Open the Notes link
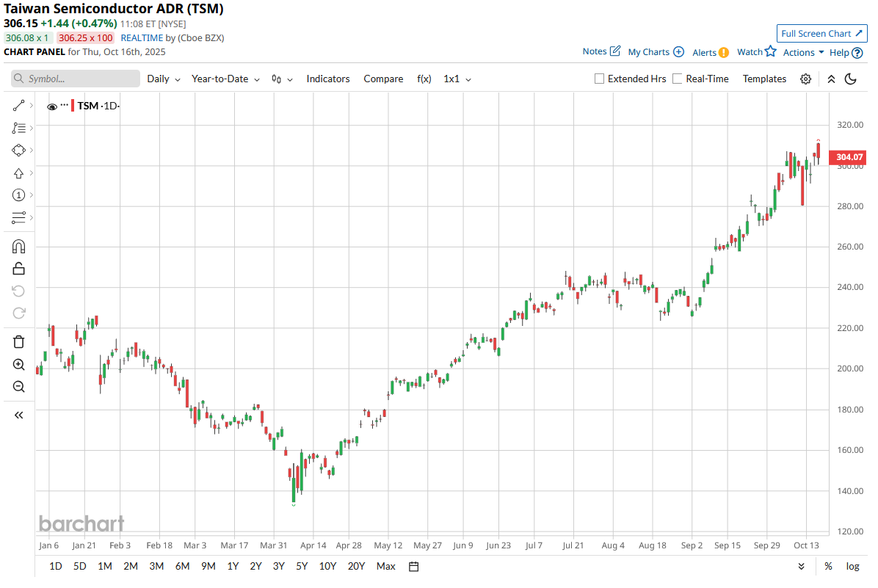Screen dimensions: 878x588 pos(594,51)
